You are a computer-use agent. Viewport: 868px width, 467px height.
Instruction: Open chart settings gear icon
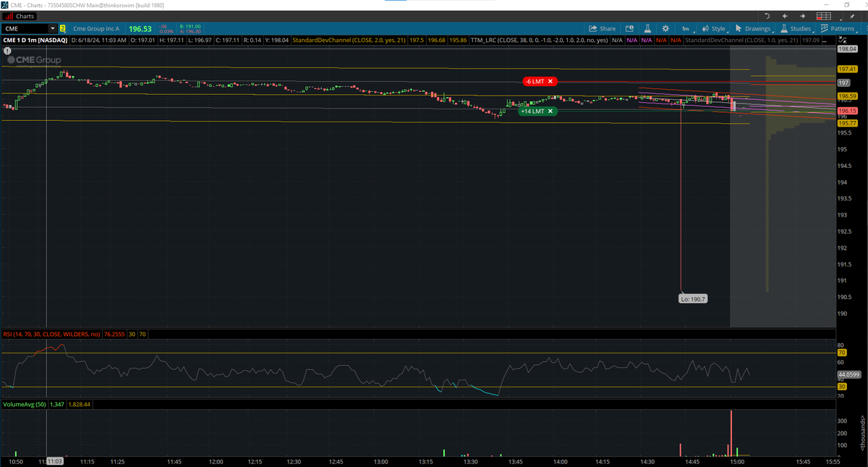(665, 29)
